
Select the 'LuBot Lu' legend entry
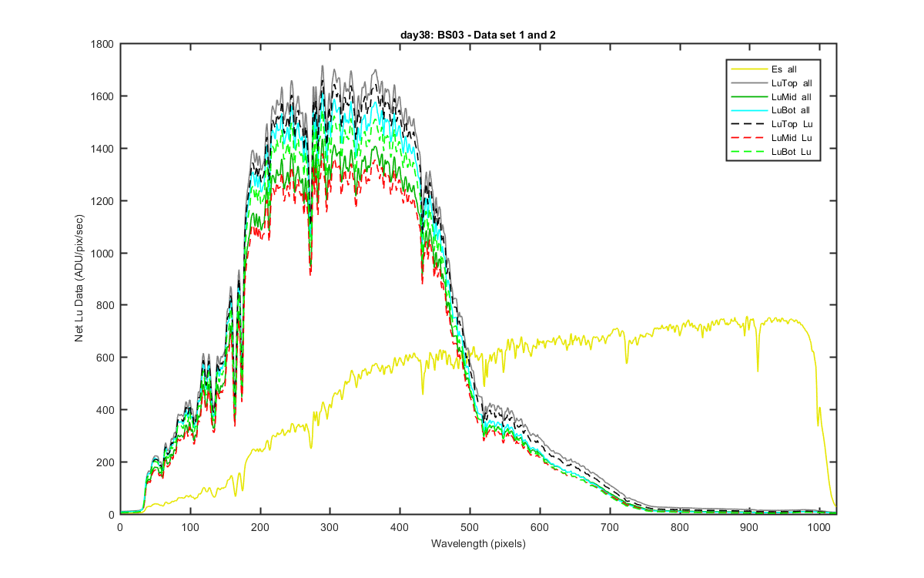click(774, 152)
